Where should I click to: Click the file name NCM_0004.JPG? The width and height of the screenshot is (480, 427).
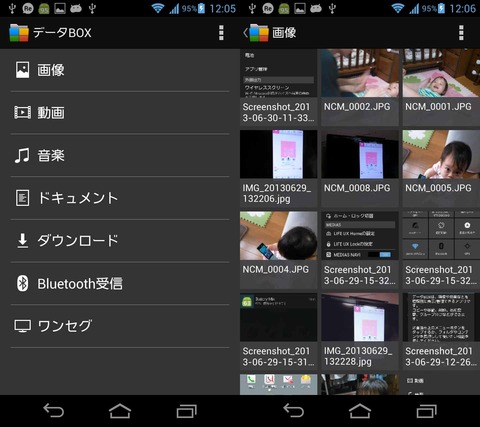click(x=276, y=269)
